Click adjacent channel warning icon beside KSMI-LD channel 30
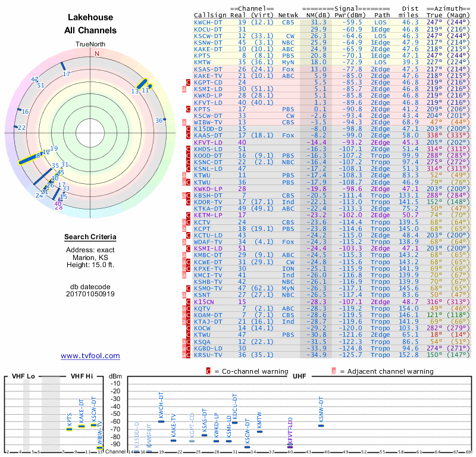 (x=185, y=89)
